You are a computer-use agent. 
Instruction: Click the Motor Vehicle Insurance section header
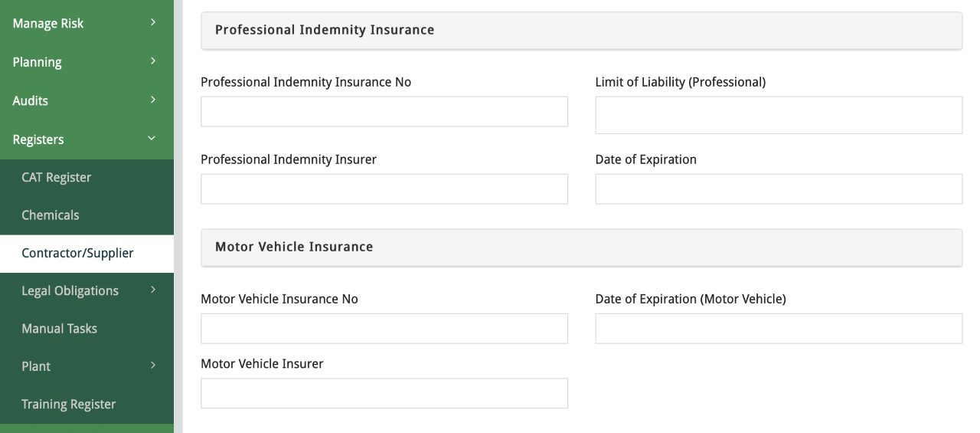(x=581, y=248)
